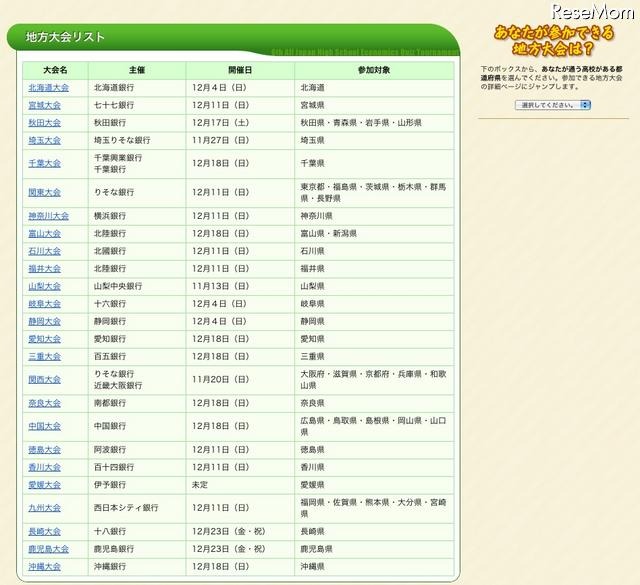This screenshot has height=585, width=640.
Task: Open the 神奈川大会 link
Action: [x=48, y=216]
